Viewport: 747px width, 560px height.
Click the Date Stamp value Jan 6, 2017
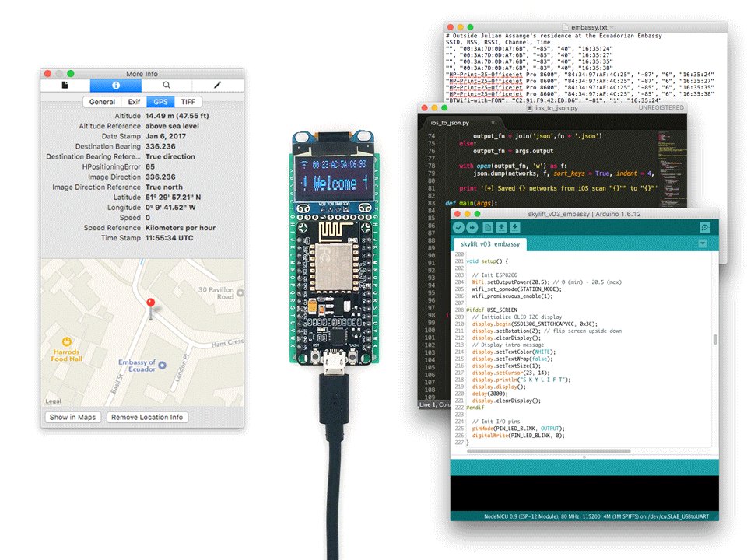click(x=165, y=136)
